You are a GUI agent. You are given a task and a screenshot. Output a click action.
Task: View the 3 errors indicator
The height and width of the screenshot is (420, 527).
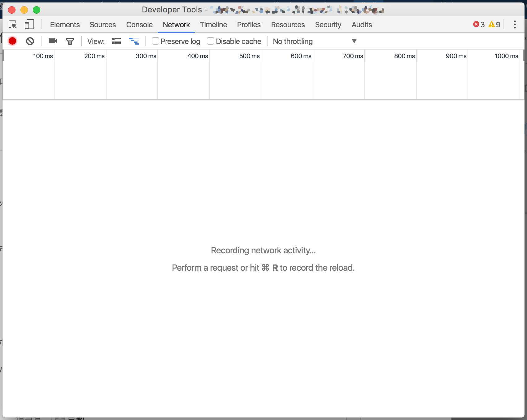(479, 24)
